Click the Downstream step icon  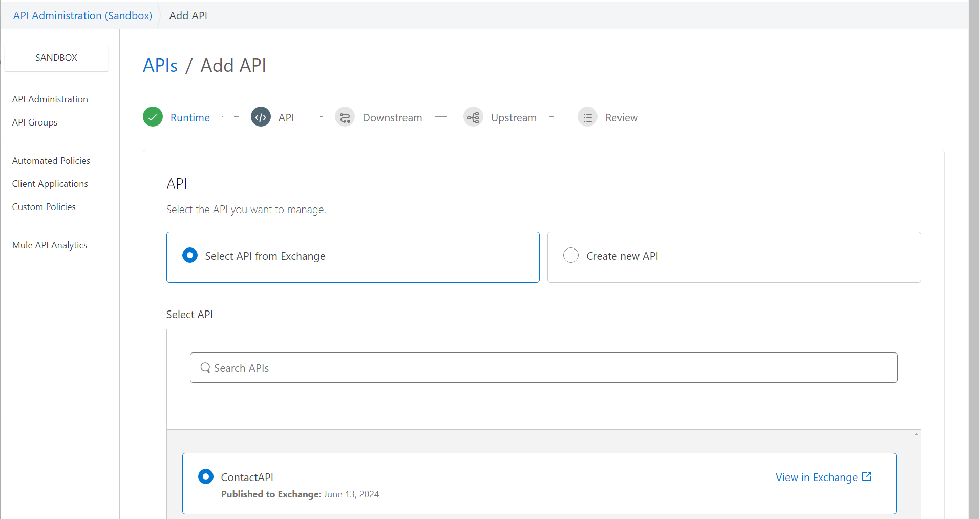(345, 117)
